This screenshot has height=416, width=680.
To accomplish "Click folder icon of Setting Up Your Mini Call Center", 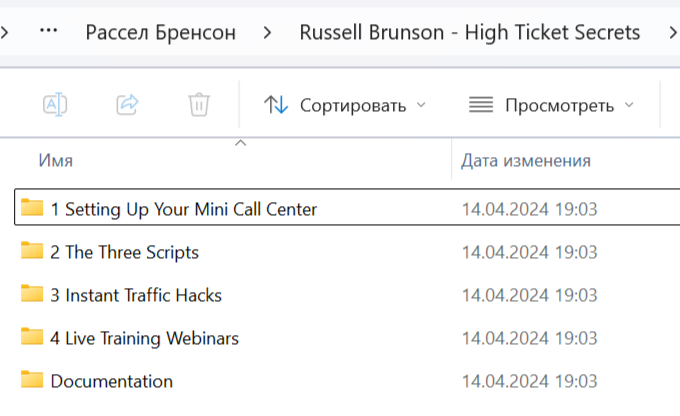I will pyautogui.click(x=32, y=207).
